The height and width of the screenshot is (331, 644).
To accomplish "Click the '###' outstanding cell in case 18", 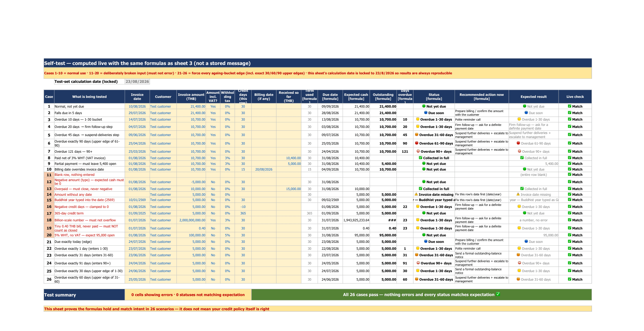I will pos(383,220).
